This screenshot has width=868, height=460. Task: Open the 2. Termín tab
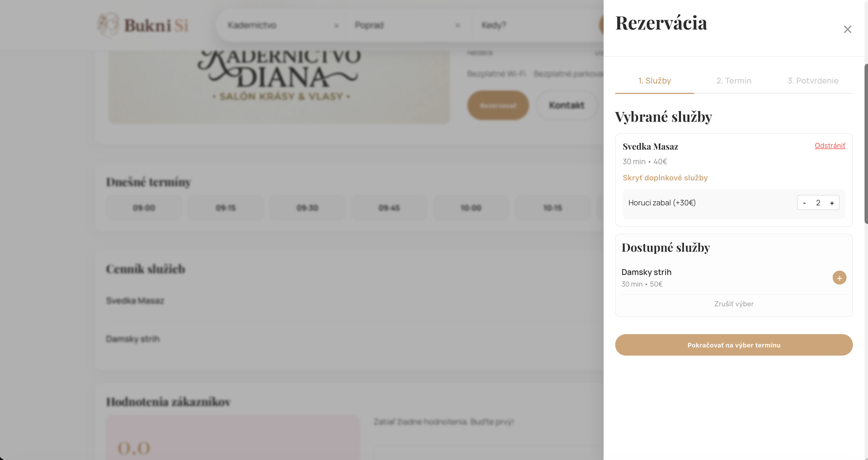(x=733, y=81)
